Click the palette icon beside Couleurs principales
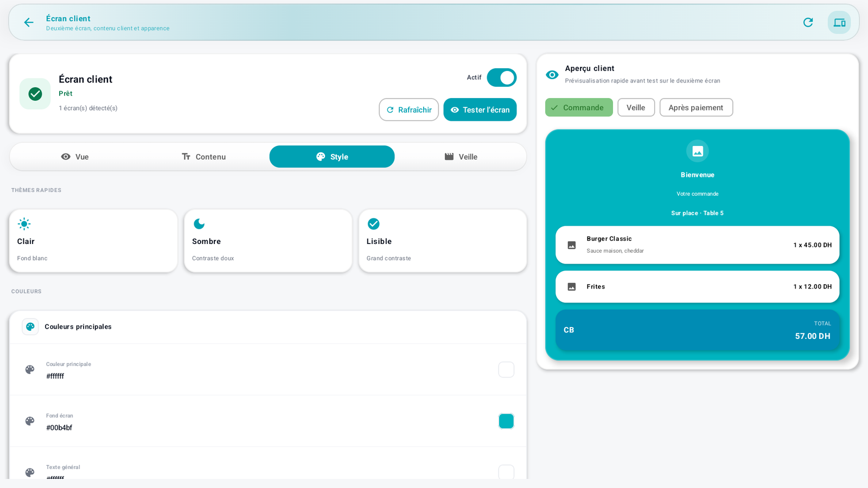Viewport: 868px width, 488px height. tap(30, 326)
